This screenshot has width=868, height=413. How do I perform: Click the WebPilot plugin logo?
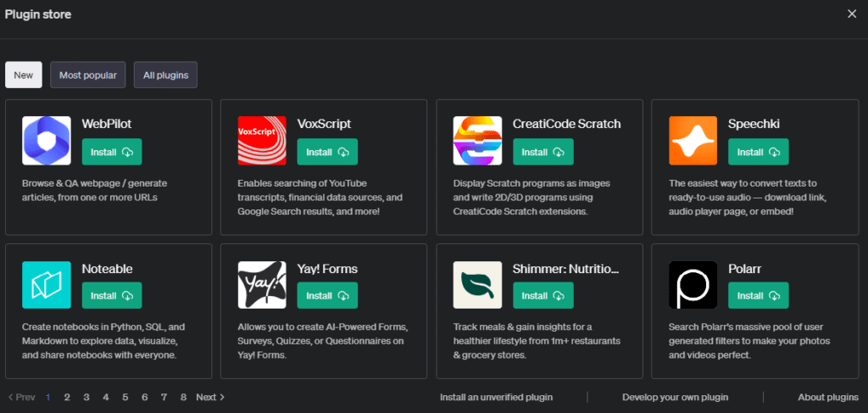[x=47, y=141]
